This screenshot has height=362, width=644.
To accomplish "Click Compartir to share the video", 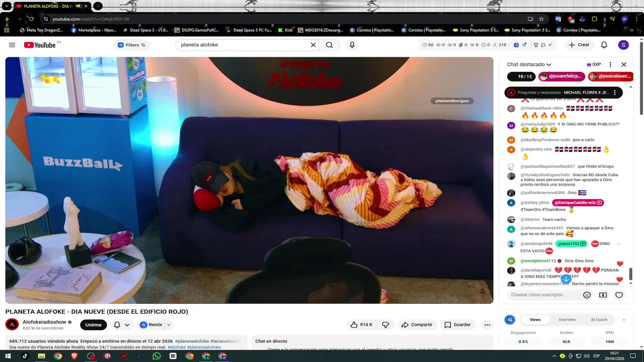I will coord(417,325).
